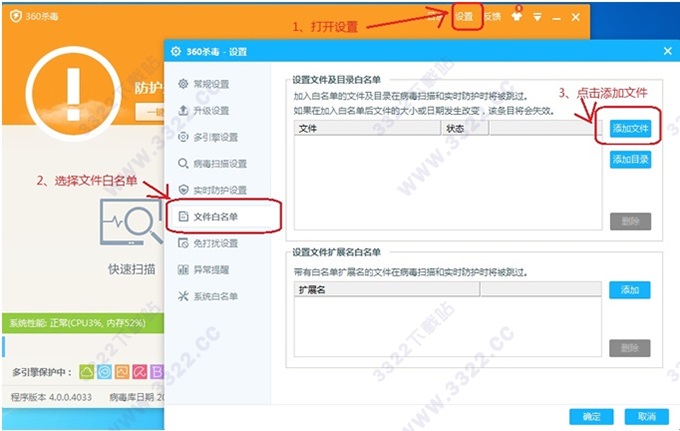This screenshot has height=431, width=680.
Task: Click the shirt skin icon in the main window
Action: coord(516,16)
